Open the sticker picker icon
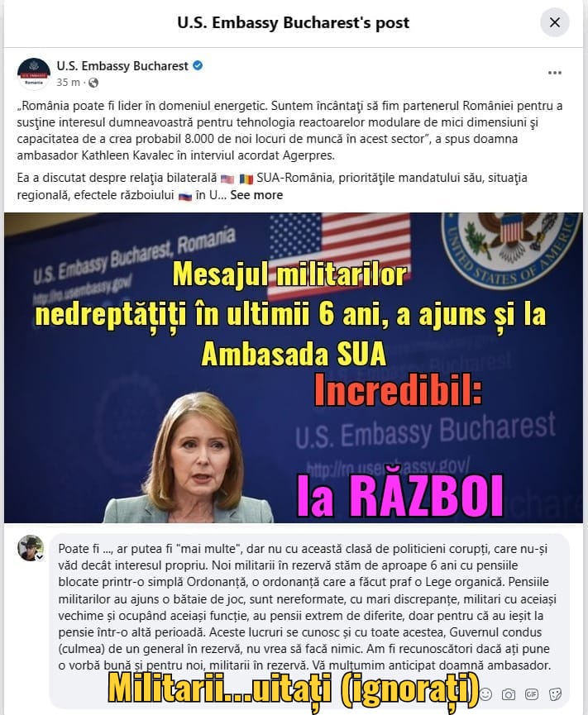Image resolution: width=588 pixels, height=715 pixels. (x=555, y=694)
